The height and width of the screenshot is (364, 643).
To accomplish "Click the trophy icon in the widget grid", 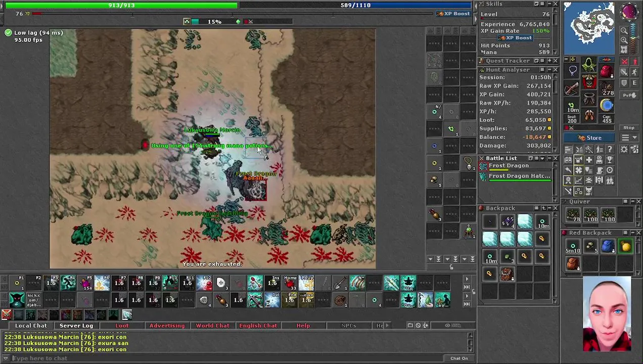I will (610, 160).
